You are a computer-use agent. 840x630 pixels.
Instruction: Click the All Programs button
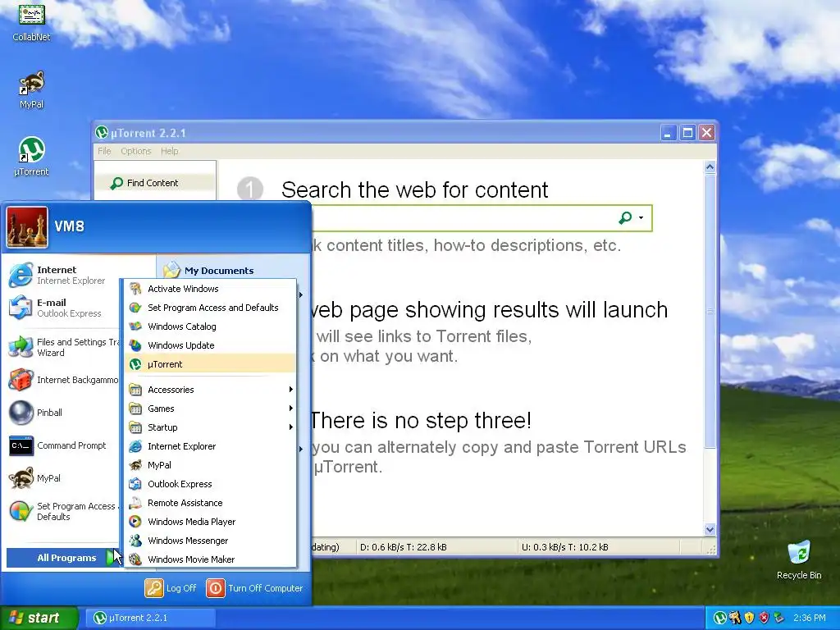64,558
